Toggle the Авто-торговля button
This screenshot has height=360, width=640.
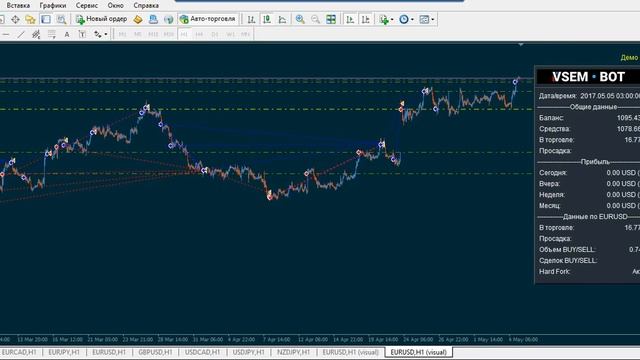click(208, 19)
